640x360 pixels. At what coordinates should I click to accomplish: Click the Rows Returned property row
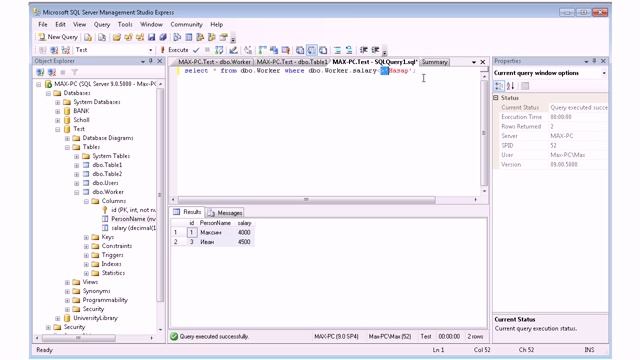[x=551, y=127]
